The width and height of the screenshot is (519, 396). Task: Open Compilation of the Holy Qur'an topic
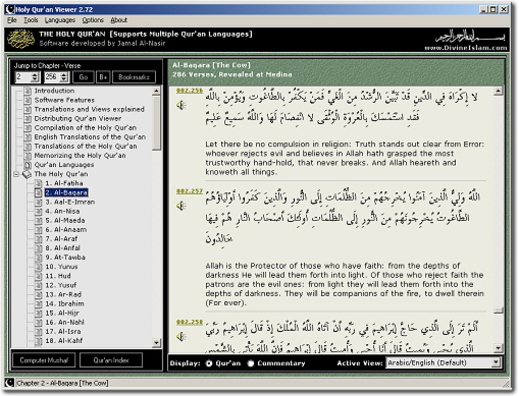point(85,128)
